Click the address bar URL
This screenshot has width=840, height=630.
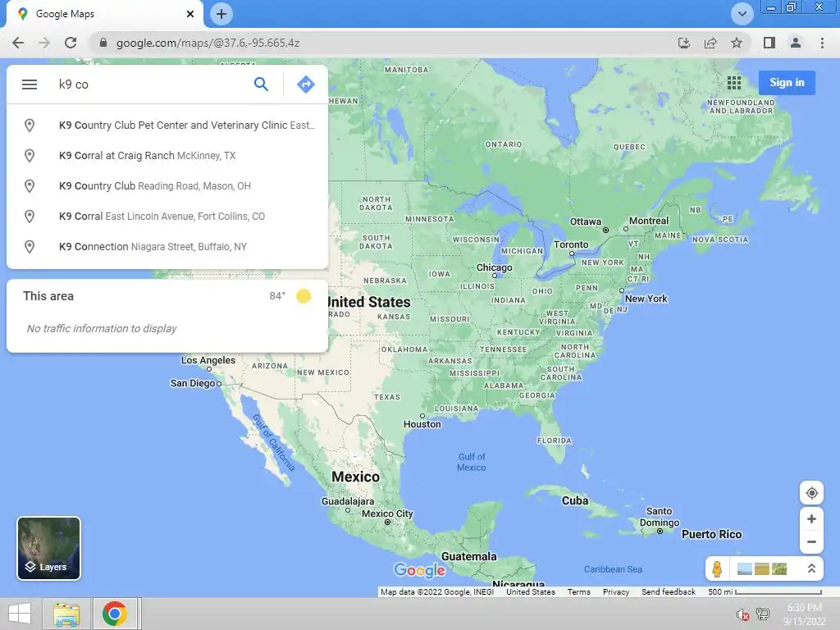coord(208,43)
